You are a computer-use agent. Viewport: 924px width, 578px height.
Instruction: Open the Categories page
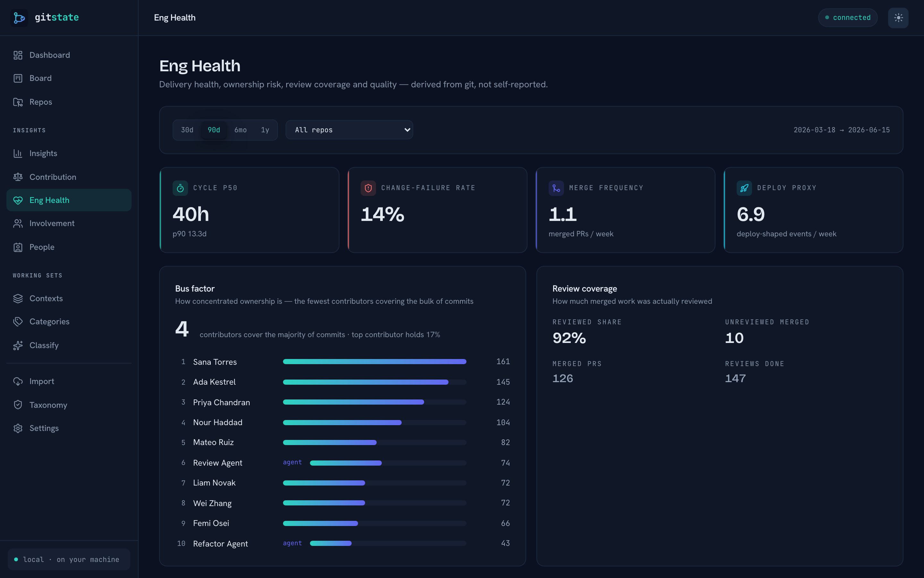[x=69, y=322]
